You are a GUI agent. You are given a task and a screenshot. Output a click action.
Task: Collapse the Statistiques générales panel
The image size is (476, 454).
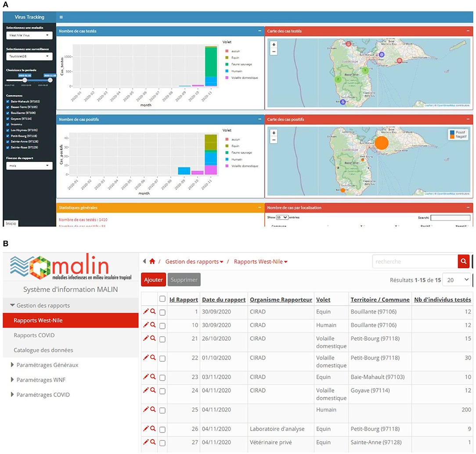(260, 208)
